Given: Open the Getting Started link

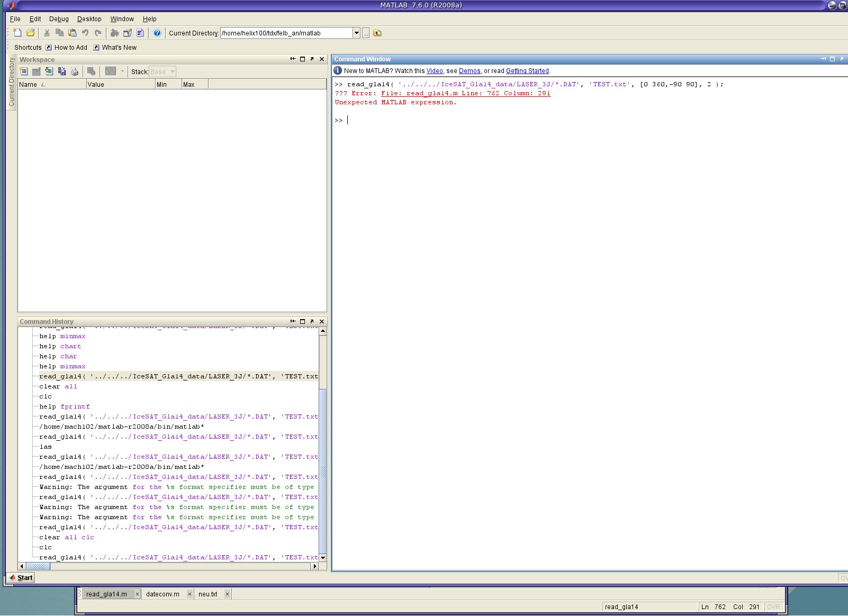Looking at the screenshot, I should tap(527, 71).
